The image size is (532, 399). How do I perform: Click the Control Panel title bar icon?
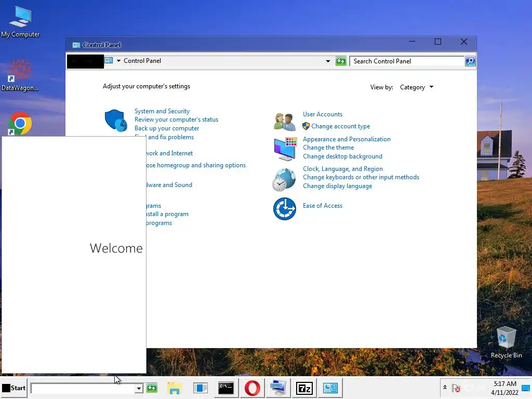[76, 45]
